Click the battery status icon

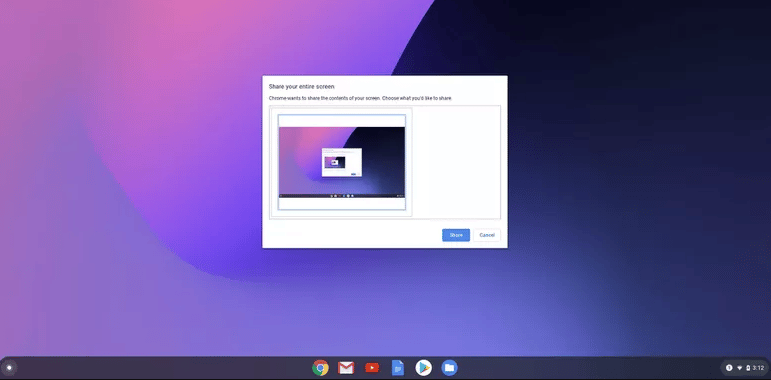748,368
